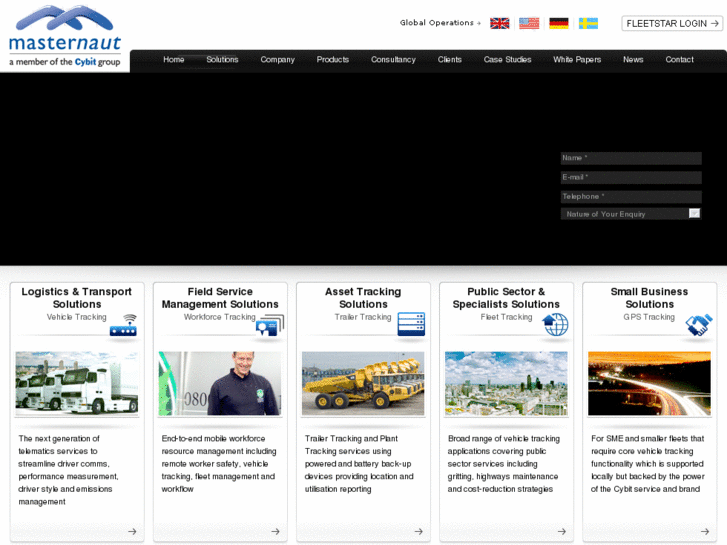727x545 pixels.
Task: Click arrow at bottom of Logistics card
Action: click(x=132, y=532)
